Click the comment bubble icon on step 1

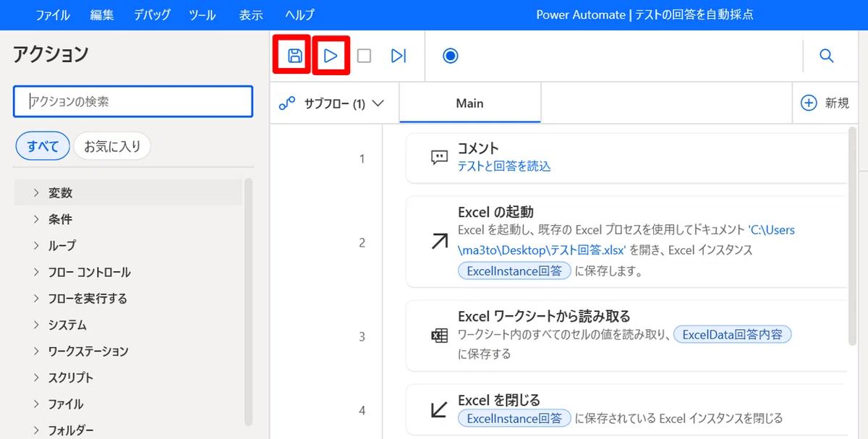point(439,158)
